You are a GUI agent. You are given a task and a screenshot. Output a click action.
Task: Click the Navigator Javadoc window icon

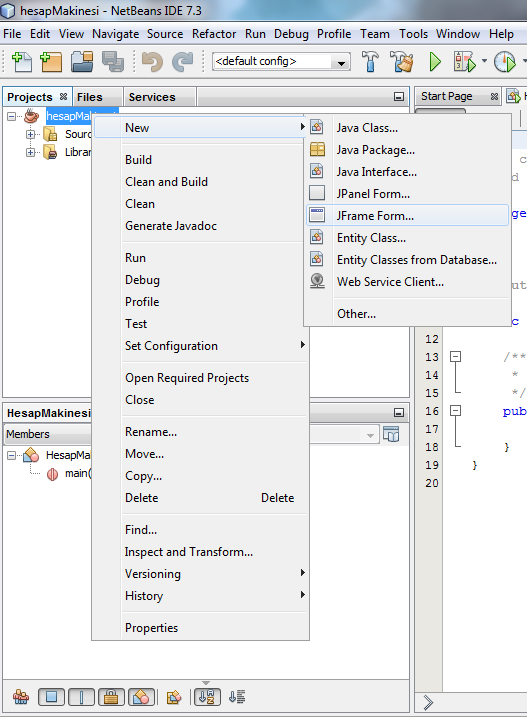391,434
